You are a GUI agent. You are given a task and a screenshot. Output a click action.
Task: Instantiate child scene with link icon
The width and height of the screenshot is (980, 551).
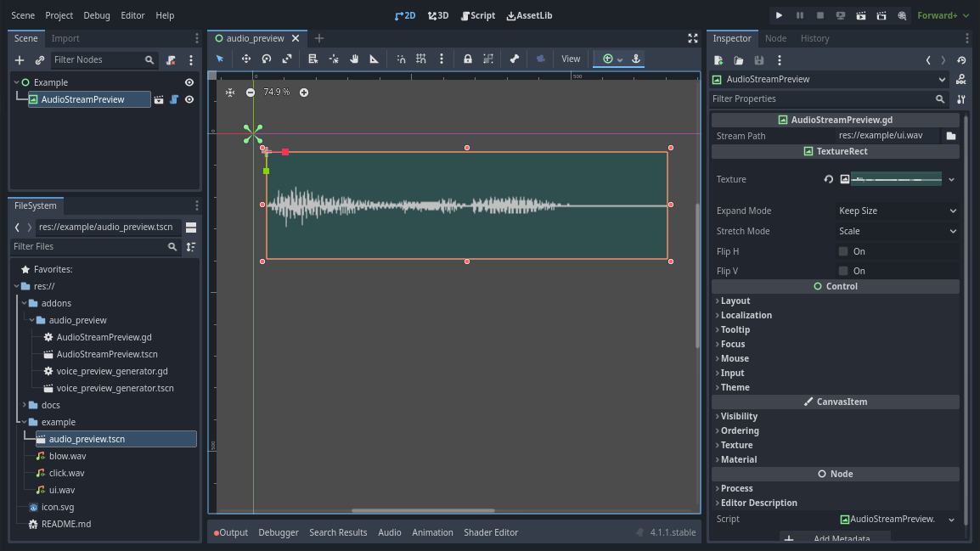pyautogui.click(x=39, y=60)
